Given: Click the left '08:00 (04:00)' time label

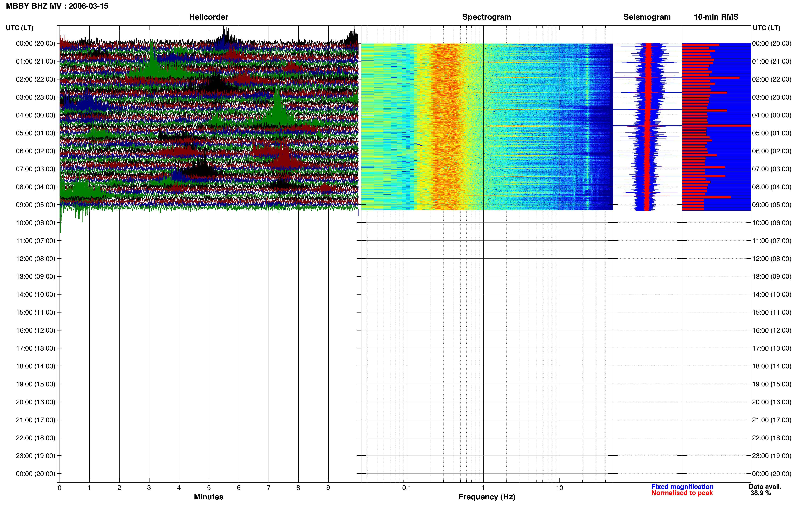Looking at the screenshot, I should point(36,187).
